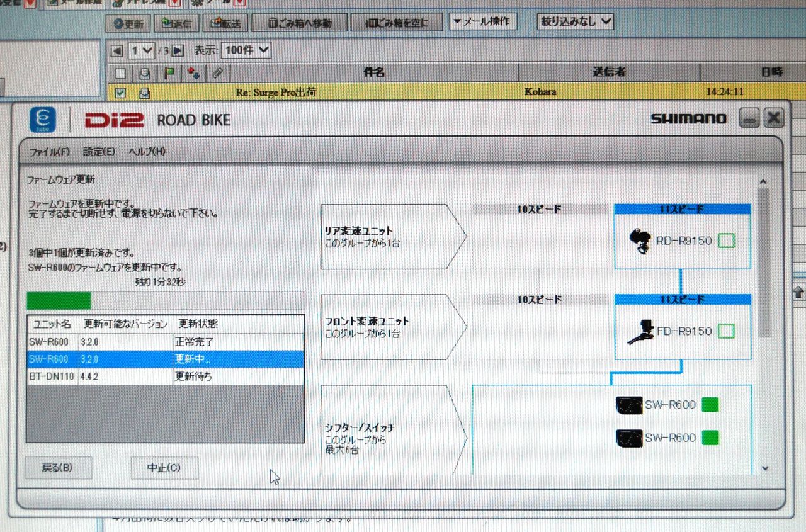Screen dimensions: 806x532
Task: Click the unit diagram vertical scrollbar thumb
Action: (x=764, y=263)
